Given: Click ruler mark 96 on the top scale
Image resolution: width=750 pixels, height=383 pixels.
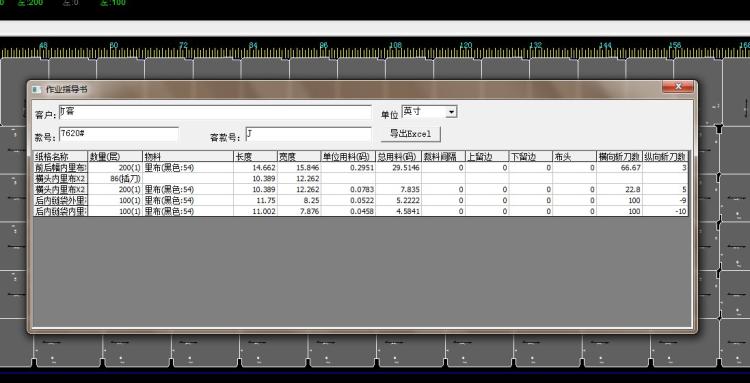Looking at the screenshot, I should tap(324, 45).
